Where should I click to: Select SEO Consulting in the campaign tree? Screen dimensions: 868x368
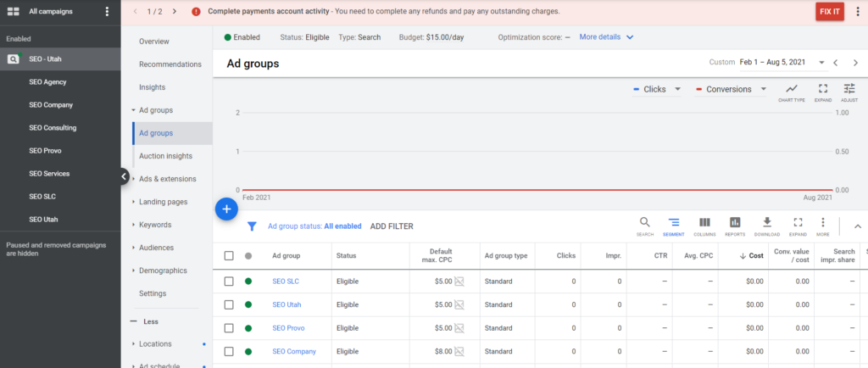53,128
